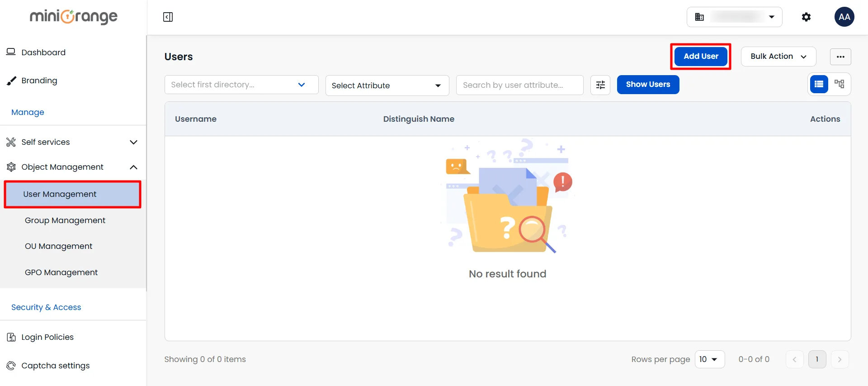
Task: Open Dashboard from sidebar
Action: [43, 52]
